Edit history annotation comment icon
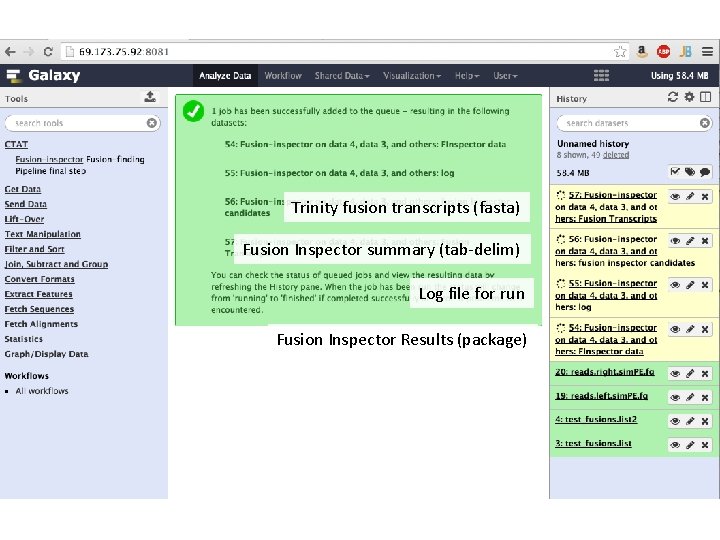This screenshot has width=720, height=540. [705, 172]
